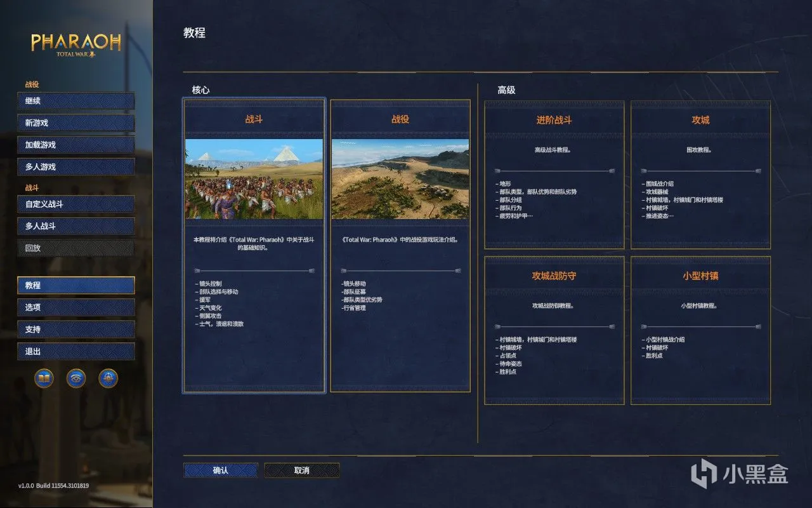The width and height of the screenshot is (812, 508).
Task: Quit via the 退出 entry
Action: point(76,352)
